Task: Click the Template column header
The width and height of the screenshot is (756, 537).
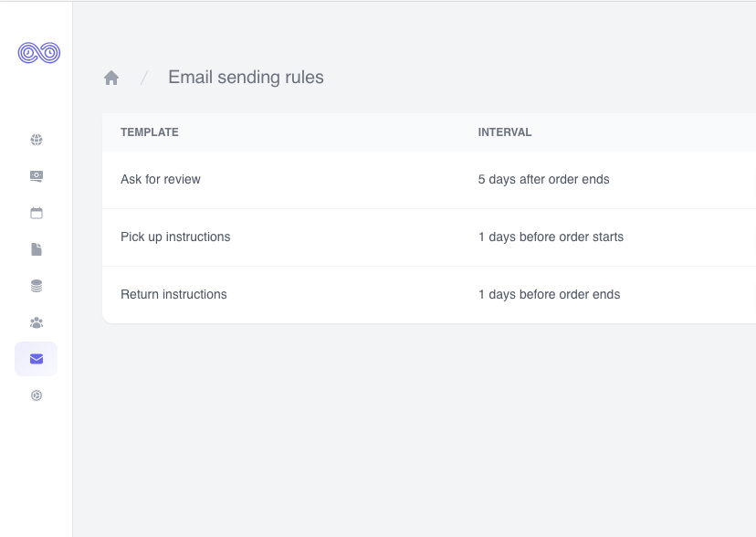Action: click(x=150, y=132)
